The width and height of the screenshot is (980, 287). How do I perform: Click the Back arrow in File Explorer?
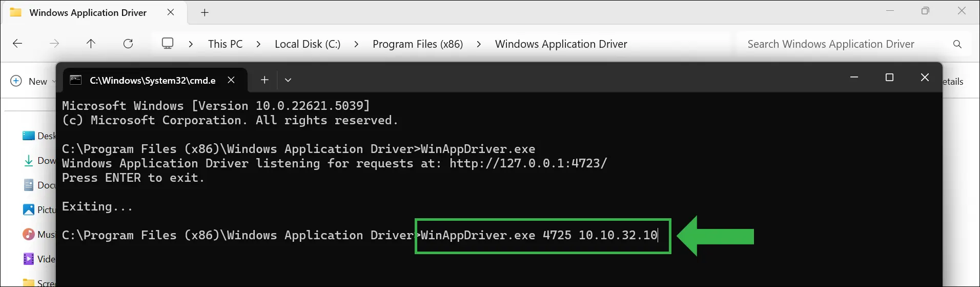tap(17, 44)
